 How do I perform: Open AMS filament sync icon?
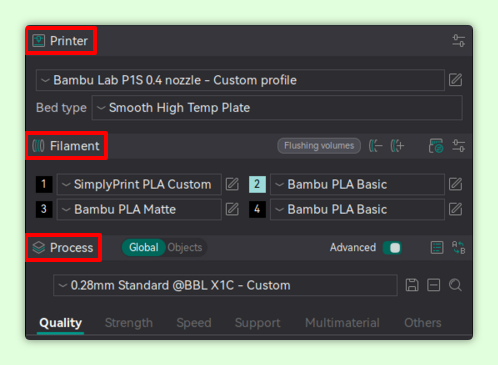[x=436, y=146]
